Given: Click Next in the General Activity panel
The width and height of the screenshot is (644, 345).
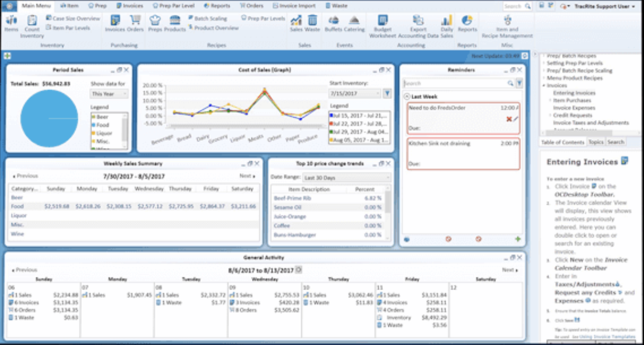Looking at the screenshot, I should point(508,269).
